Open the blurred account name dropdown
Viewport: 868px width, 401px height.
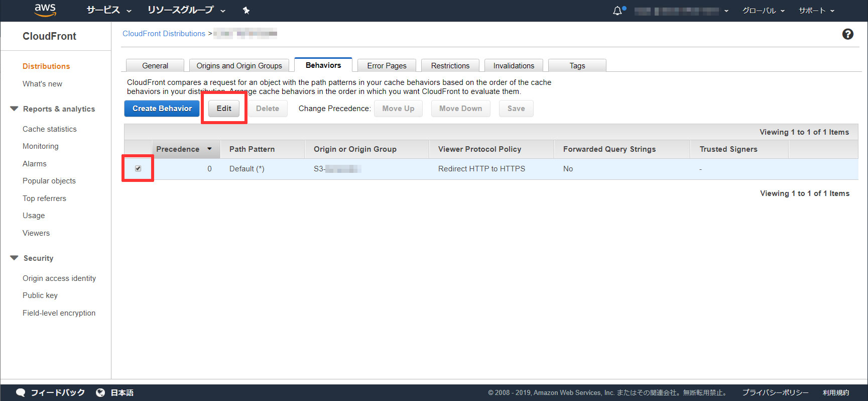pos(681,11)
